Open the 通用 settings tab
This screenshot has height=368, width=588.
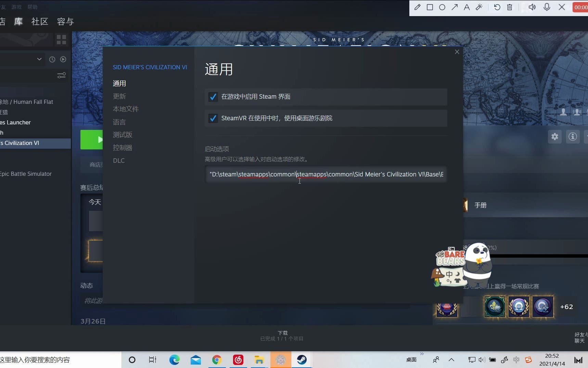point(119,83)
